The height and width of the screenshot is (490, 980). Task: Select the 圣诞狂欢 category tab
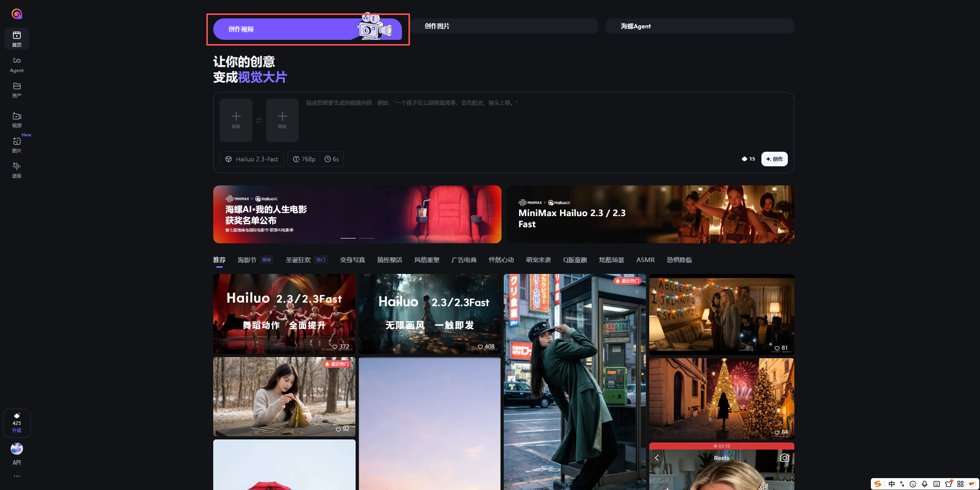pyautogui.click(x=298, y=260)
